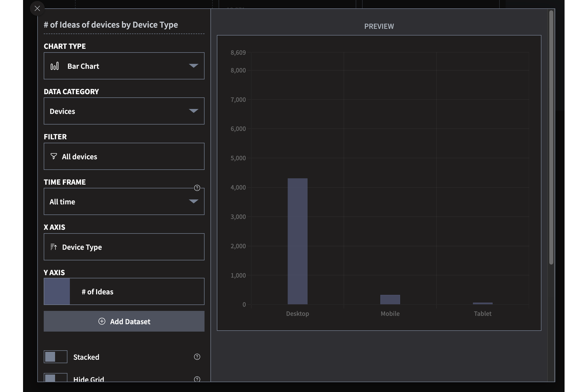Click the chart title text to edit
Screen dimensions: 588x392
(111, 25)
